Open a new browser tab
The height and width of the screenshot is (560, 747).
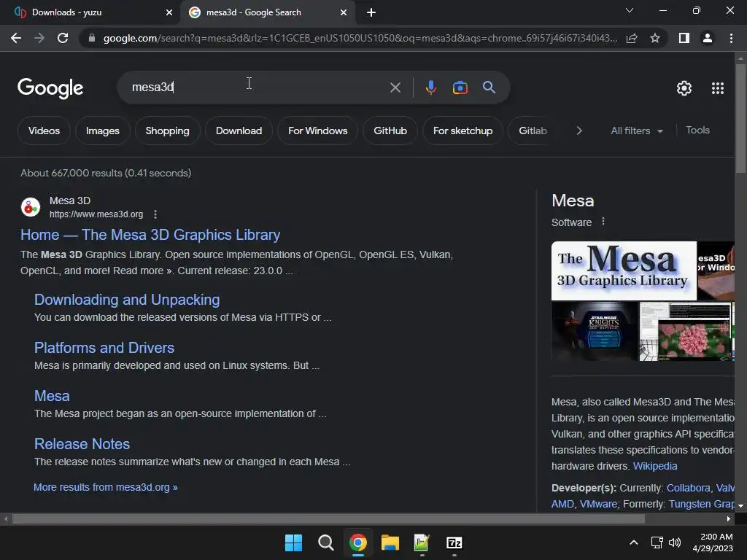coord(371,12)
